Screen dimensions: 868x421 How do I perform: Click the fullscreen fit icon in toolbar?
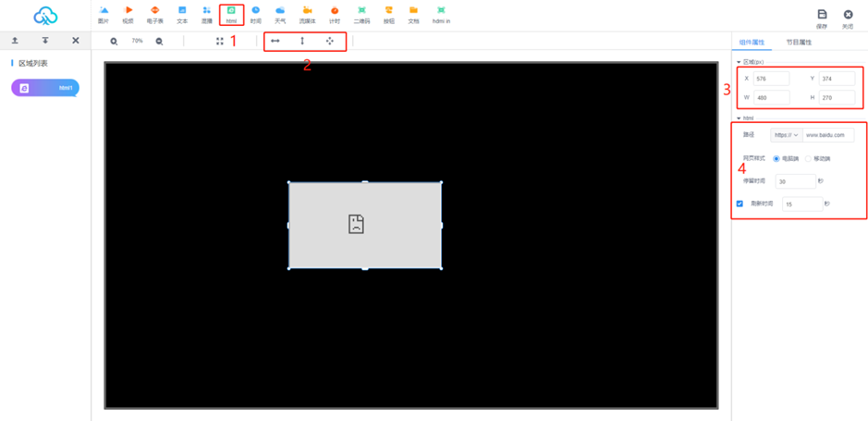220,42
